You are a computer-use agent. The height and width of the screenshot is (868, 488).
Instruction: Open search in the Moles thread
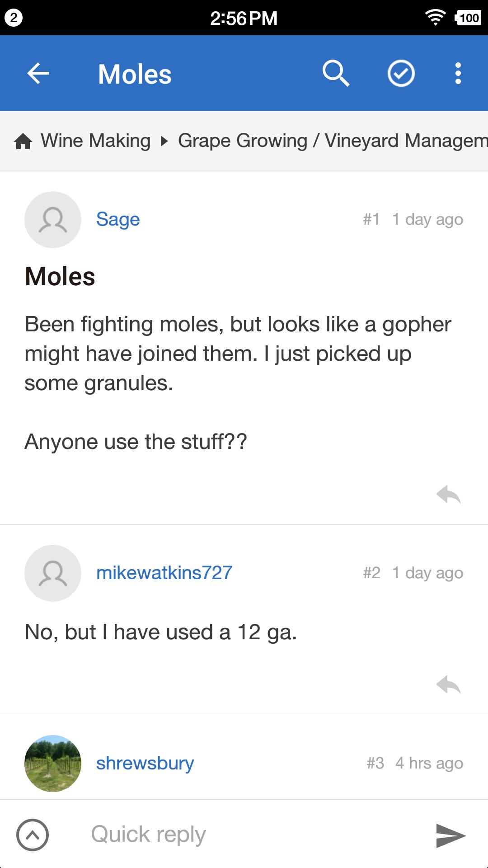[336, 73]
